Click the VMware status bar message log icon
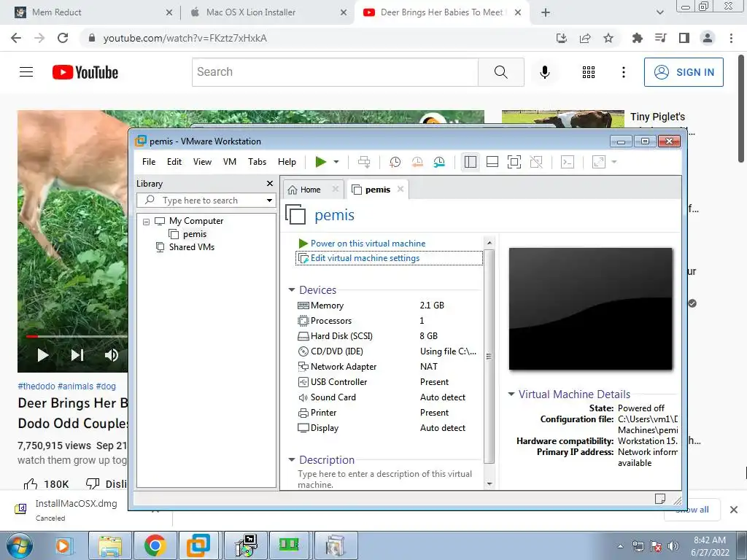The image size is (747, 560). [x=659, y=499]
